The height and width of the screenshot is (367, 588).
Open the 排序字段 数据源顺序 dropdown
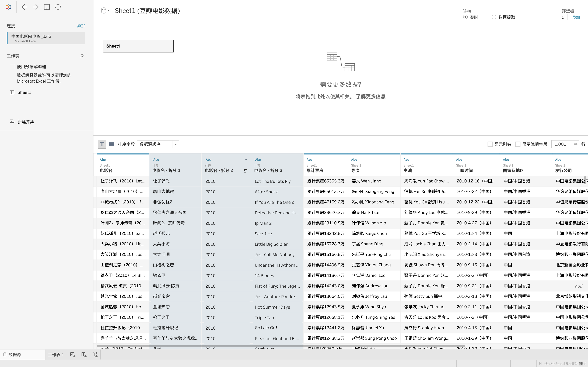(x=158, y=144)
